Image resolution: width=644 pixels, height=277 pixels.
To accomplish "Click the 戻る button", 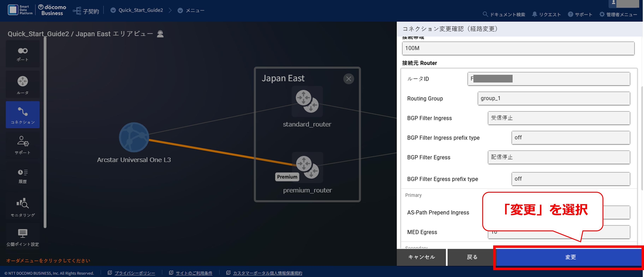I will [472, 257].
